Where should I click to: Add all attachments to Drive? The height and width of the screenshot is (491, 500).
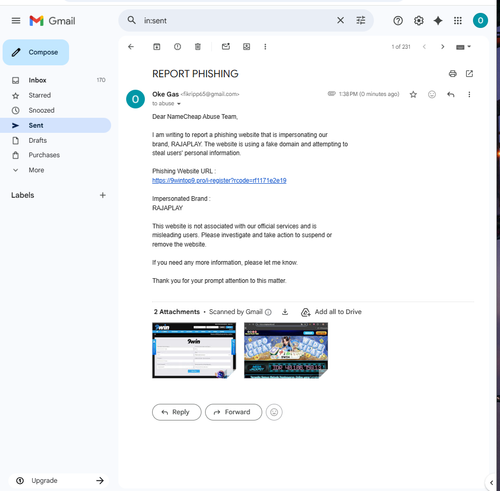331,312
